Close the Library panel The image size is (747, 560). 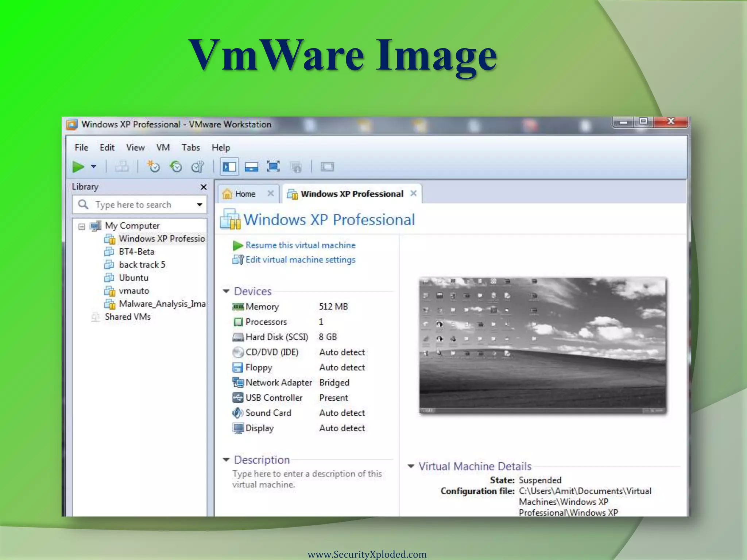(x=204, y=187)
